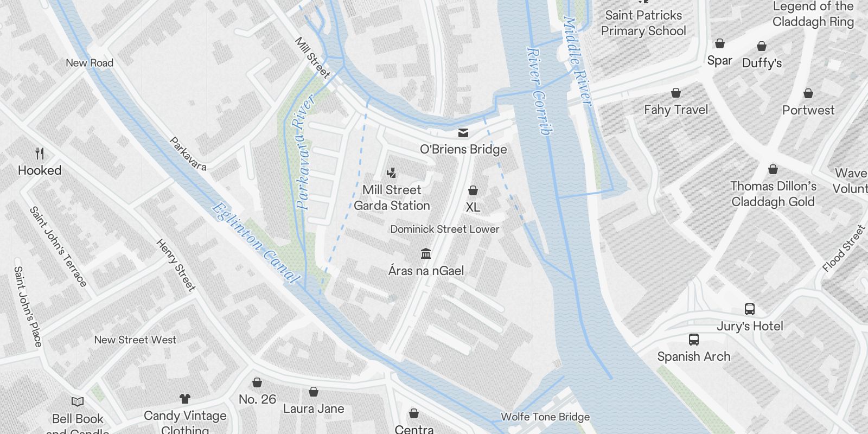Click the Duffy's shop bag icon
Screen dimensions: 868x434
pos(762,46)
